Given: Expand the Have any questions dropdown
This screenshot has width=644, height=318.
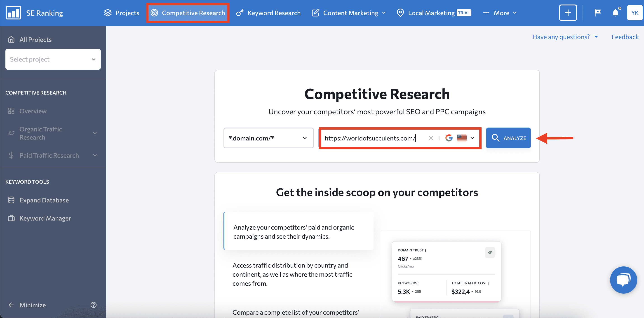Looking at the screenshot, I should (565, 37).
